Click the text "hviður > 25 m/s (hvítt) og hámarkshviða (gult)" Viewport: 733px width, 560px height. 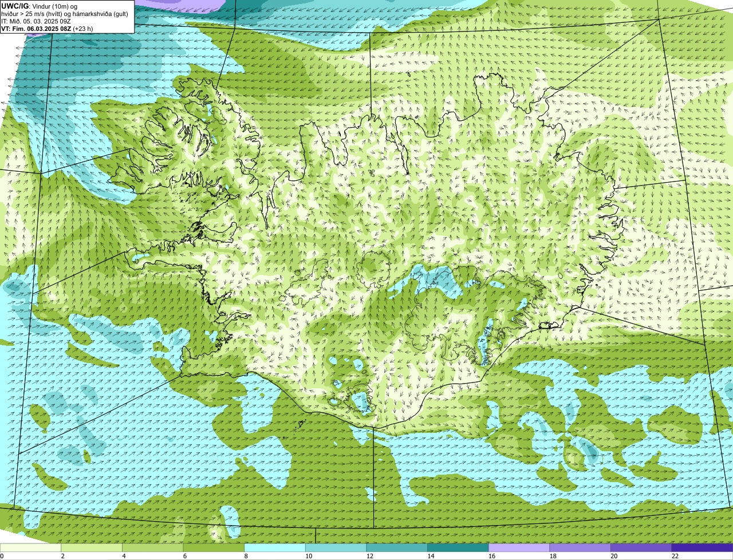point(65,14)
